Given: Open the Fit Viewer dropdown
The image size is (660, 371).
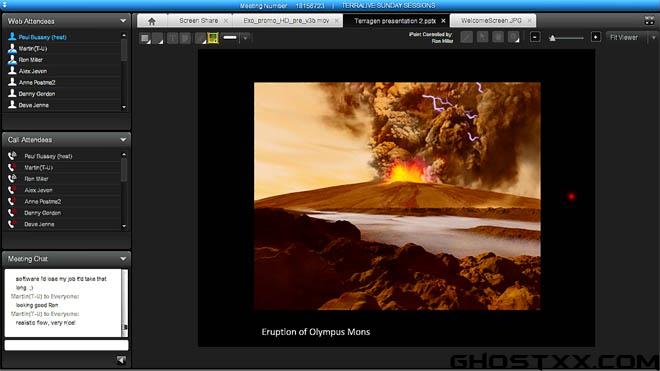Looking at the screenshot, I should tap(654, 37).
